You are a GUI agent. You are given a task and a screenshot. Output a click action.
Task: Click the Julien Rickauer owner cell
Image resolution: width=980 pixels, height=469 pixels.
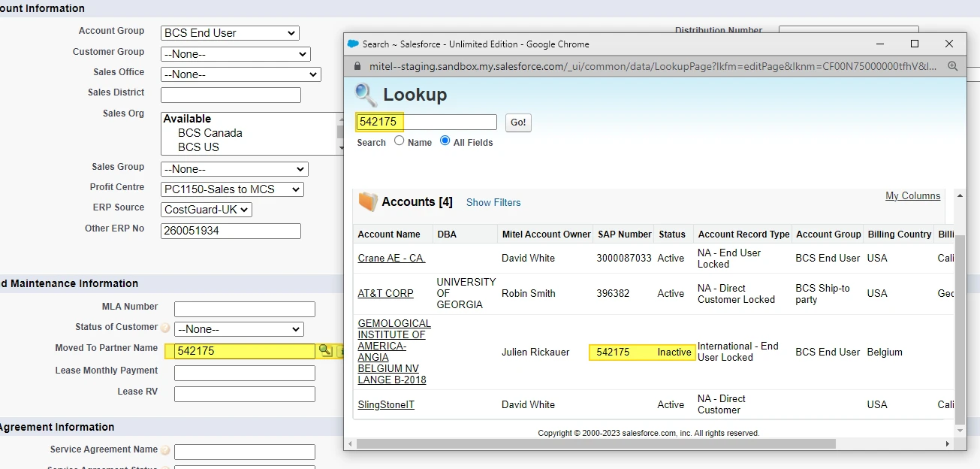[535, 352]
